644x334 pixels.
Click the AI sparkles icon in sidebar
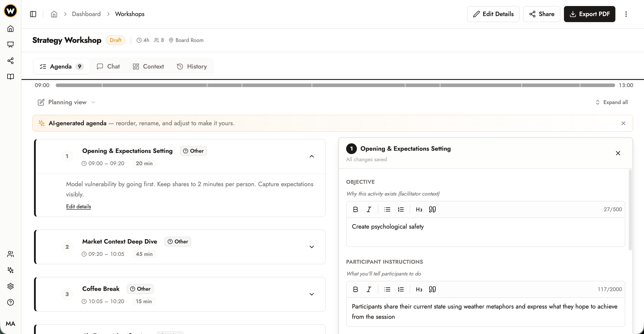click(x=11, y=270)
